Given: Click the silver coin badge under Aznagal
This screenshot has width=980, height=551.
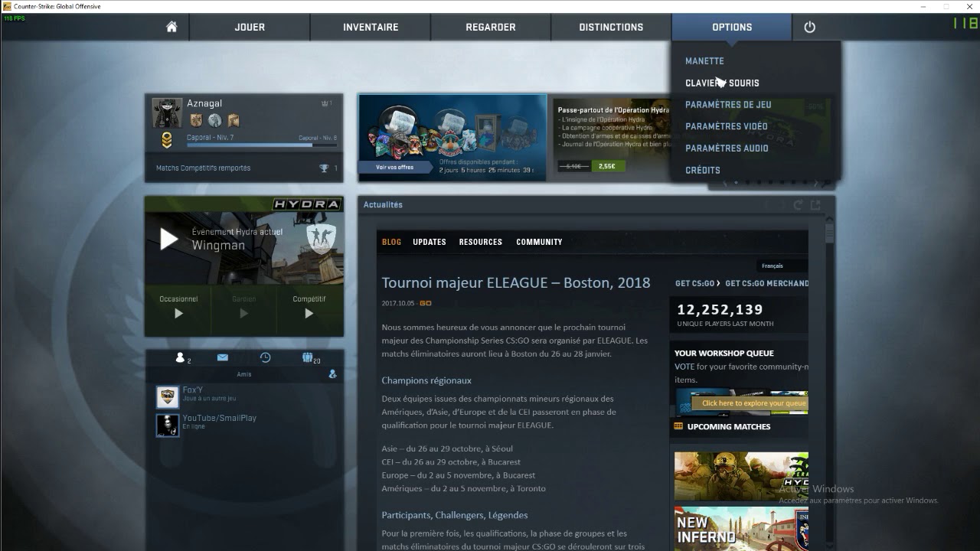Looking at the screenshot, I should (214, 120).
